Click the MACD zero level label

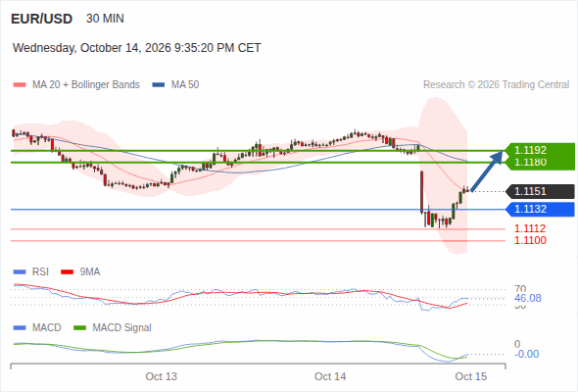click(517, 344)
